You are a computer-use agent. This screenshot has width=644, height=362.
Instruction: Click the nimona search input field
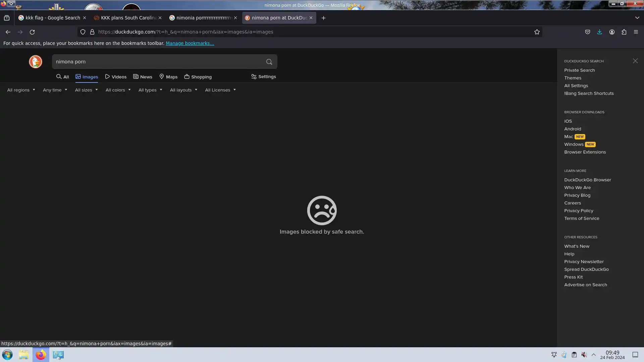tap(158, 62)
